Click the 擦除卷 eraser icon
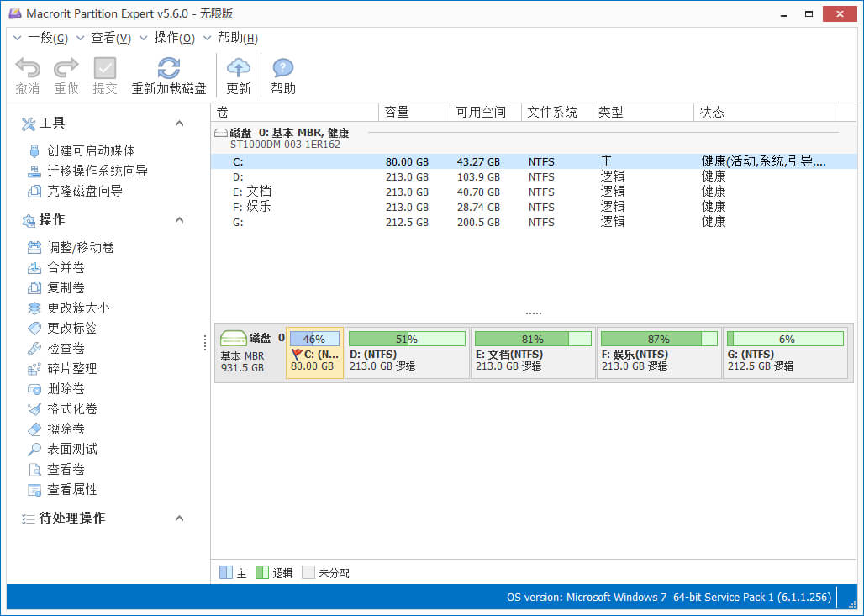Screen dimensions: 864x616 (x=34, y=429)
